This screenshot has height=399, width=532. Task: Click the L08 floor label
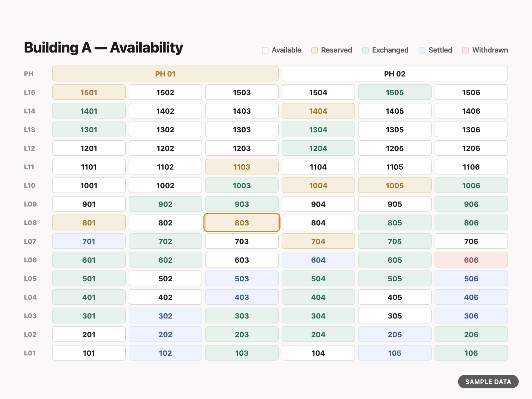[x=30, y=223]
